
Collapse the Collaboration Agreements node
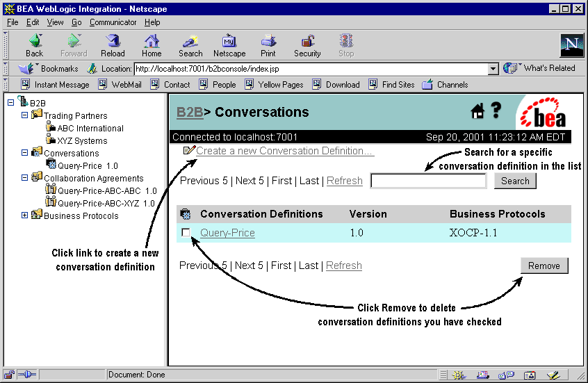coord(25,178)
